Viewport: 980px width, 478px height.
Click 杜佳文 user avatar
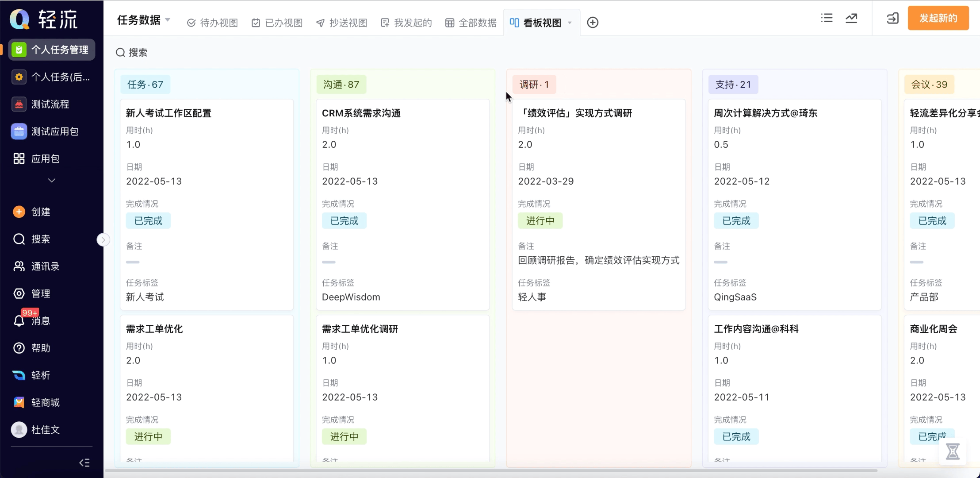click(19, 429)
